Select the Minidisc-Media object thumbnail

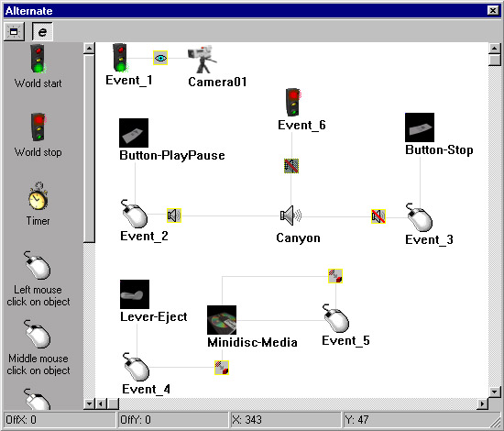(x=222, y=320)
